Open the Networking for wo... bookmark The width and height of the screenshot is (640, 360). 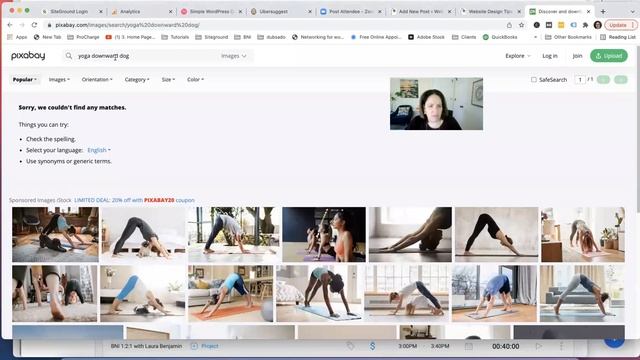point(318,37)
